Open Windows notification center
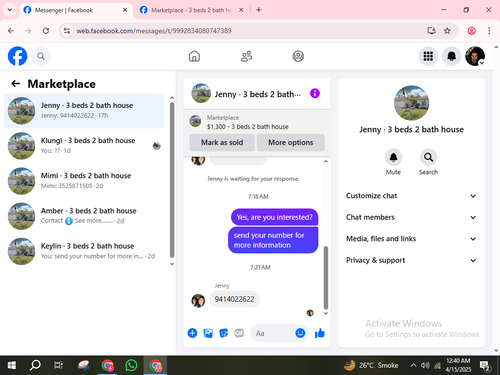Screen dimensions: 500x375 pos(485,365)
